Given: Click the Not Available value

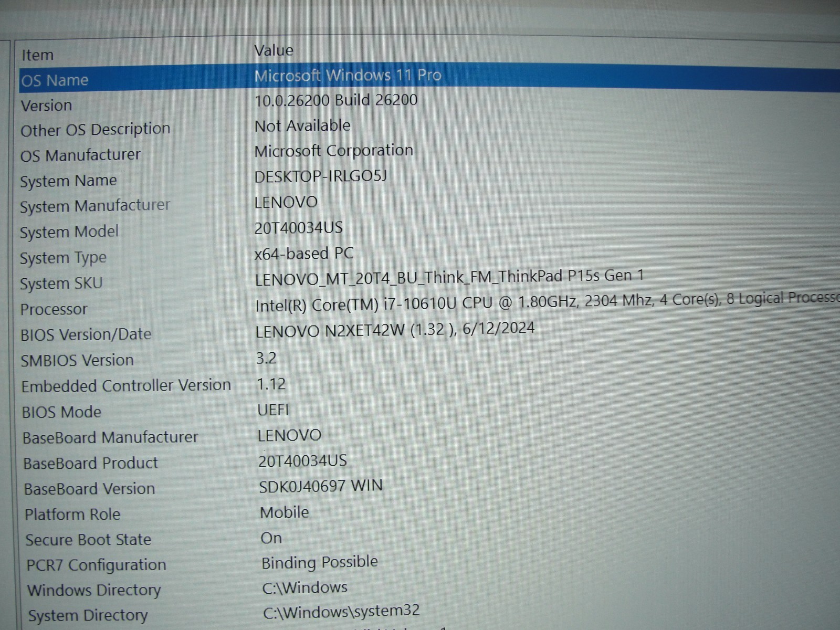Looking at the screenshot, I should (302, 126).
